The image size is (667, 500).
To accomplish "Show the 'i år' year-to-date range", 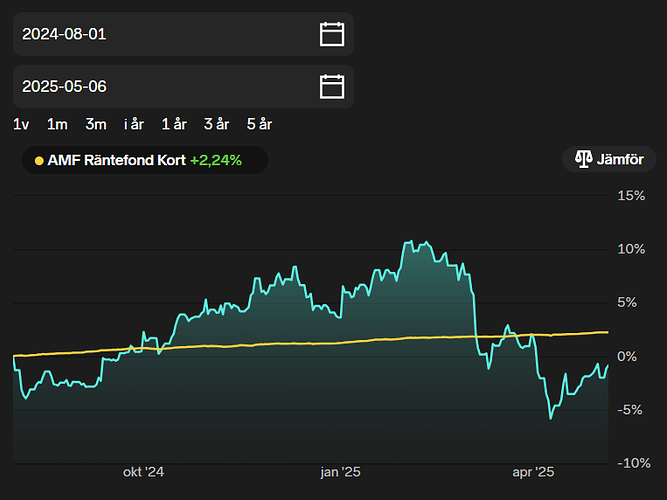I will click(x=134, y=124).
